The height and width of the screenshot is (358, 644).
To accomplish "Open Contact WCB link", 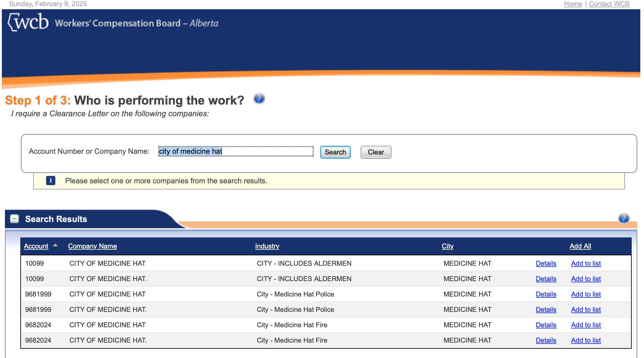I will [609, 4].
